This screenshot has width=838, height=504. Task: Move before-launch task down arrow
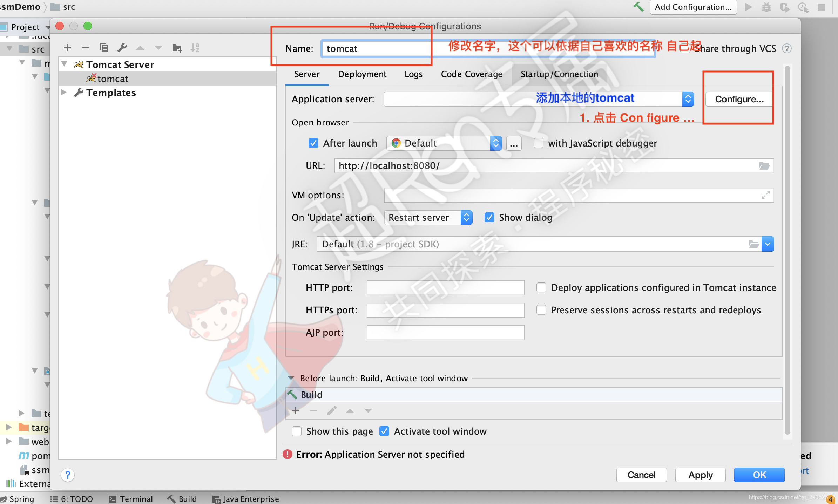[368, 410]
